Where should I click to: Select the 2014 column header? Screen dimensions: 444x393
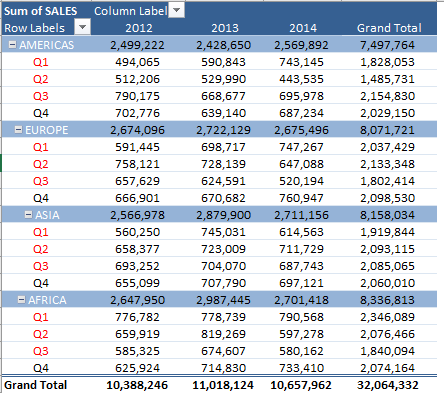pos(303,28)
